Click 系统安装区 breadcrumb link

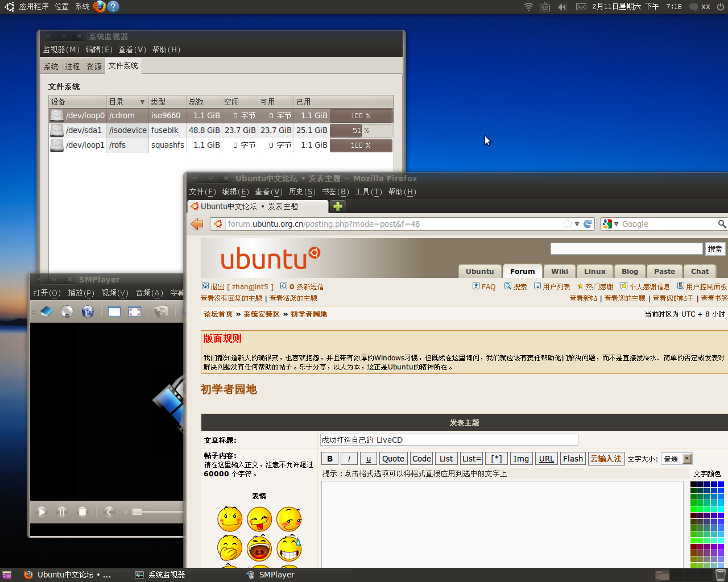pos(262,314)
